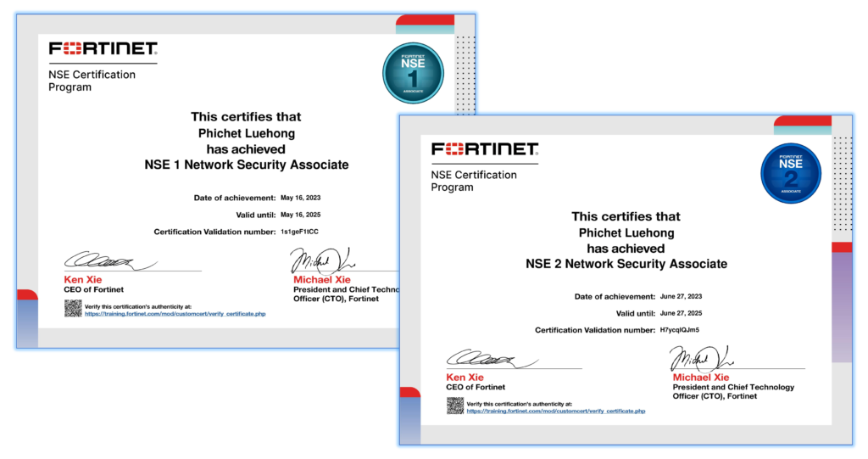Select the validation number H7ycqIQJm5
This screenshot has height=459, width=868.
680,330
